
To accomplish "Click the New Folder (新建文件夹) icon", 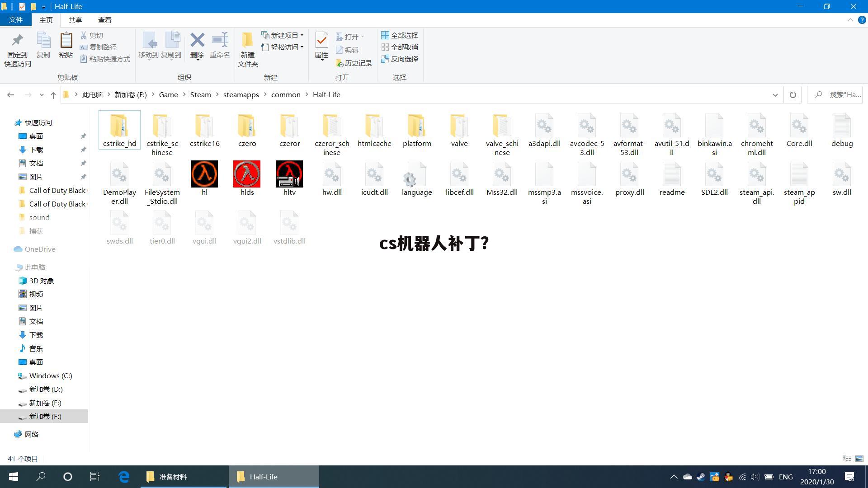I will [247, 41].
